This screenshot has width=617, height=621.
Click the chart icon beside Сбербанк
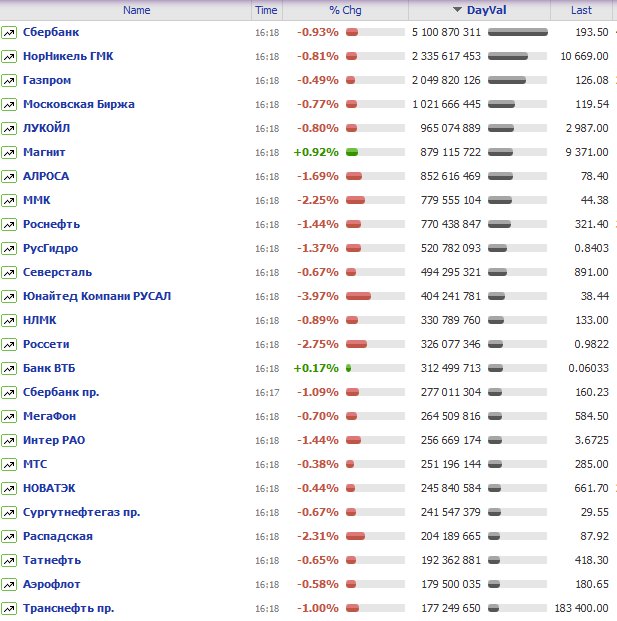[9, 32]
